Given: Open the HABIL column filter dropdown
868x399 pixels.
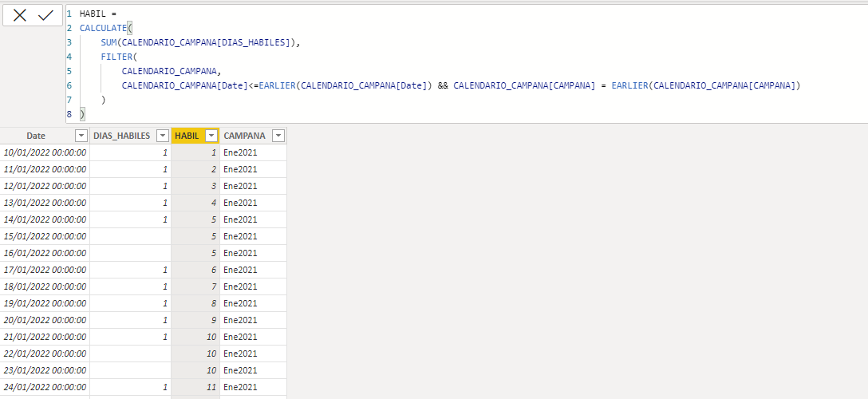Looking at the screenshot, I should [211, 136].
